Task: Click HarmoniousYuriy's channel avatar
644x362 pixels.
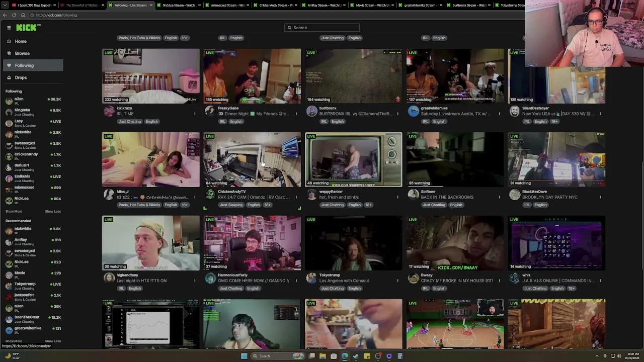Action: [210, 278]
